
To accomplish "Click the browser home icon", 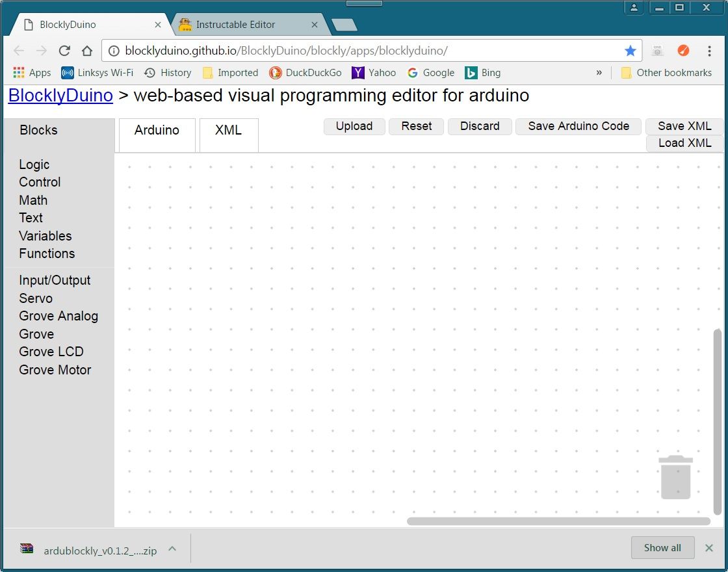I will [87, 51].
